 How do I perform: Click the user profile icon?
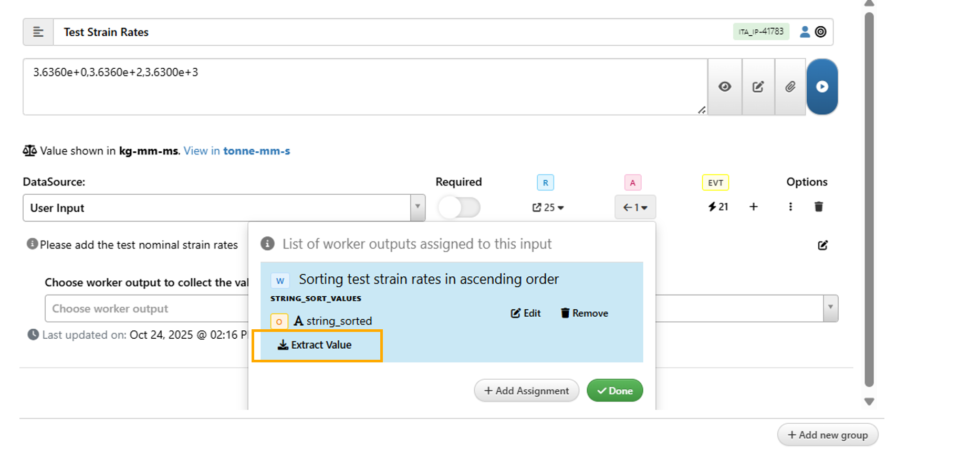804,32
